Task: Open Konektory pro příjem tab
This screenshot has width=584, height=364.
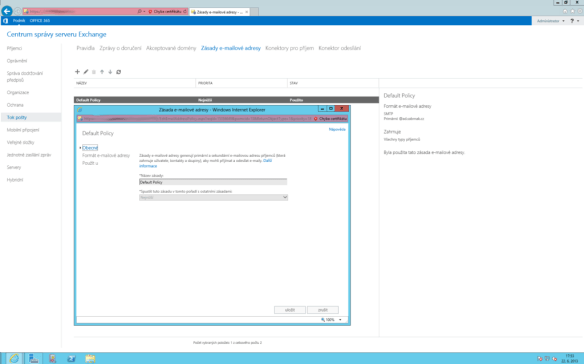Action: pos(290,48)
